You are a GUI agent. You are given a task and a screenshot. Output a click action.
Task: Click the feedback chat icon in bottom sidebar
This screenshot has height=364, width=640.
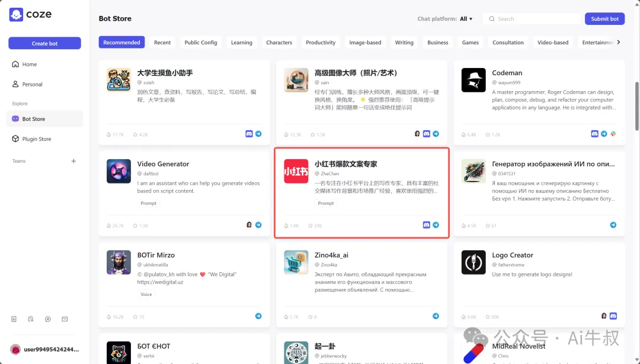tap(31, 318)
